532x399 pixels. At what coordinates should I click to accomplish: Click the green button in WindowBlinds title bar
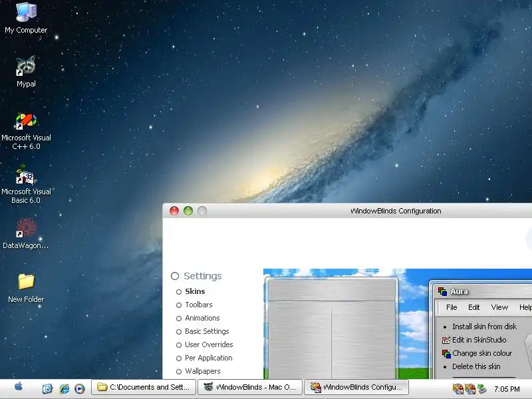pyautogui.click(x=188, y=211)
